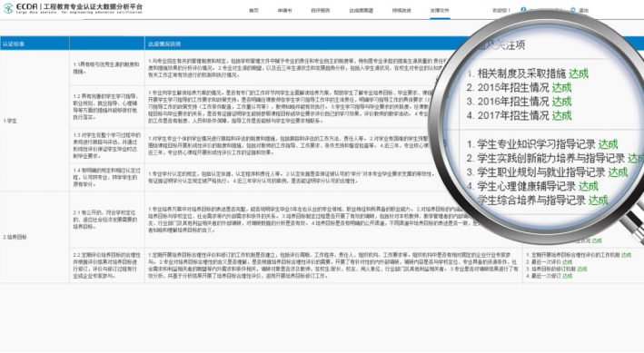The height and width of the screenshot is (353, 644).
Task: Click 达成 beside 定期开展培养目标合理性评价的工作机制
Action: [x=627, y=255]
